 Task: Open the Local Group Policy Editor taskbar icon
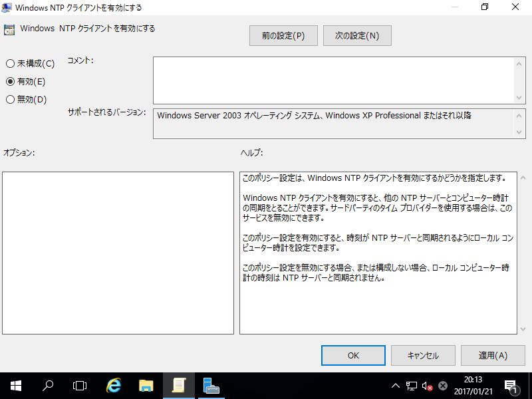click(211, 385)
